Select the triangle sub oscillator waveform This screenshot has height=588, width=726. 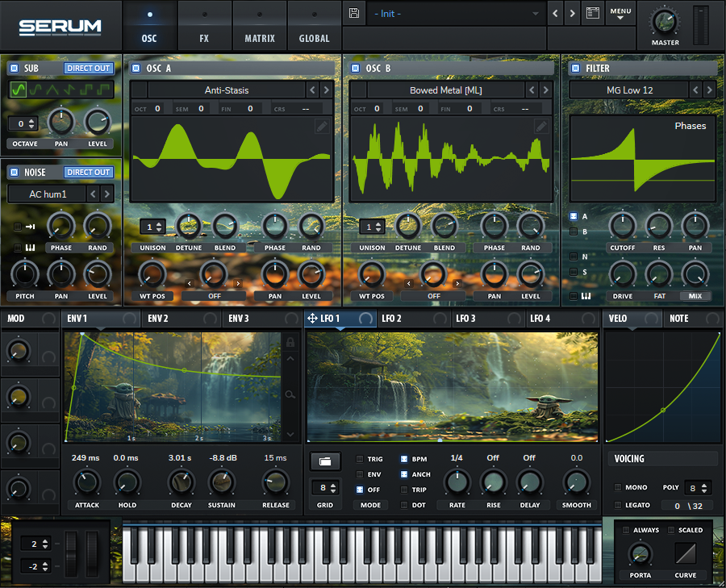pyautogui.click(x=52, y=89)
